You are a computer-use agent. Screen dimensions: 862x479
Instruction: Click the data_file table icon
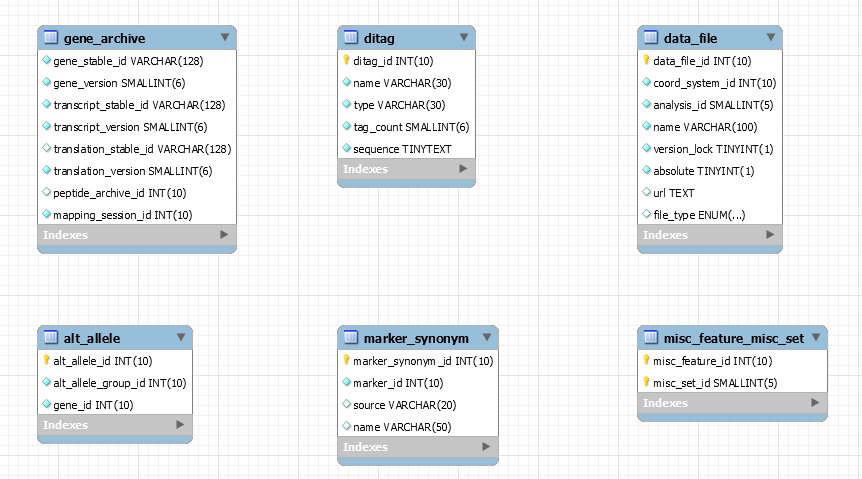(x=651, y=38)
